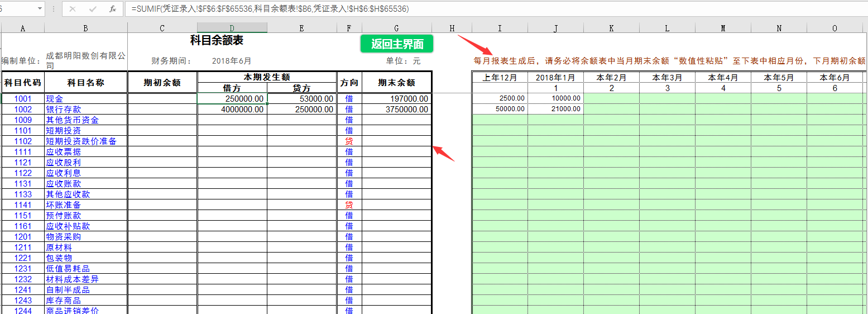The width and height of the screenshot is (868, 314).
Task: Click the 借方 column header cell
Action: coord(232,88)
